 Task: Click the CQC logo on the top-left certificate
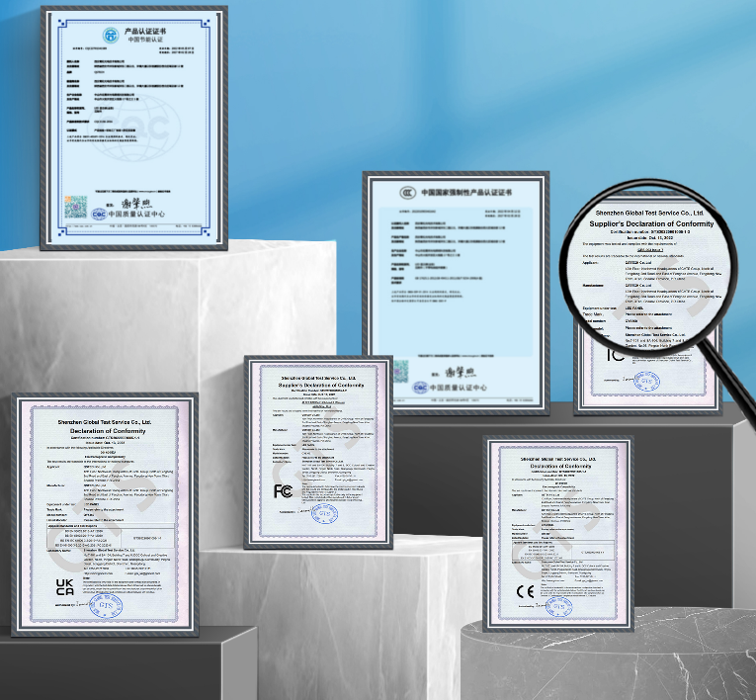tap(99, 214)
